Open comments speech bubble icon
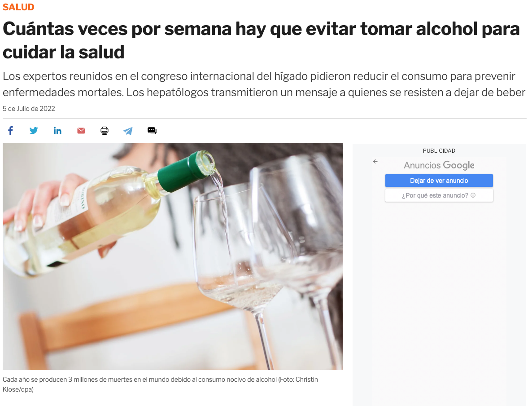Image resolution: width=532 pixels, height=406 pixels. pyautogui.click(x=152, y=130)
